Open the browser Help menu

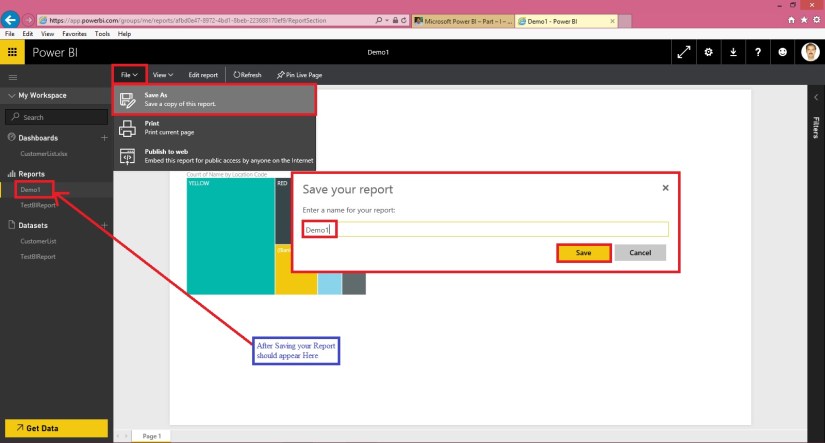coord(124,34)
